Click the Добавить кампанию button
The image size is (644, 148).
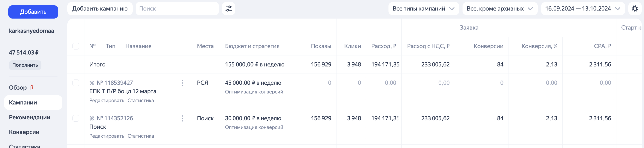pos(100,8)
